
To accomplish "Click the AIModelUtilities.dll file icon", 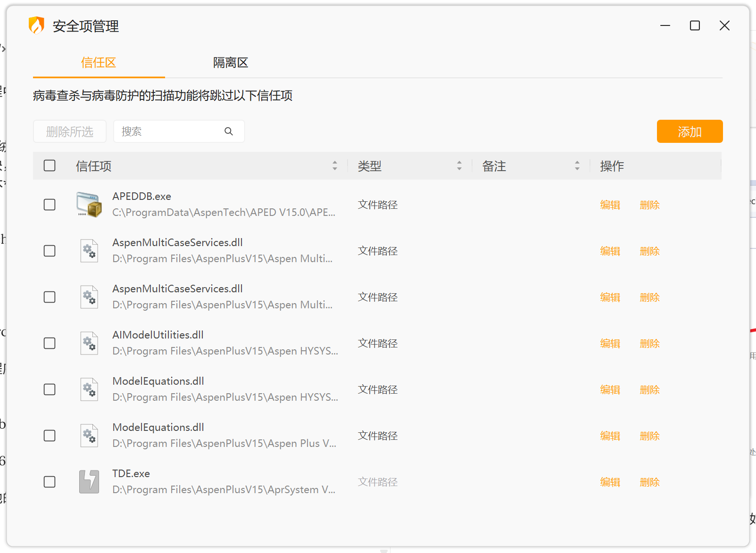I will click(89, 343).
